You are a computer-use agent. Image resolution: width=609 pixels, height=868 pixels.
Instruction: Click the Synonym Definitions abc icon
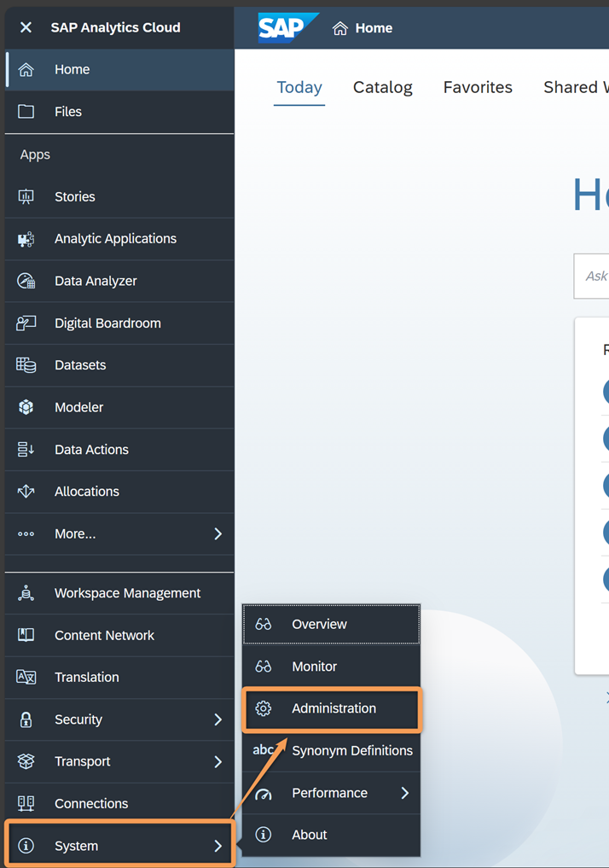coord(264,749)
